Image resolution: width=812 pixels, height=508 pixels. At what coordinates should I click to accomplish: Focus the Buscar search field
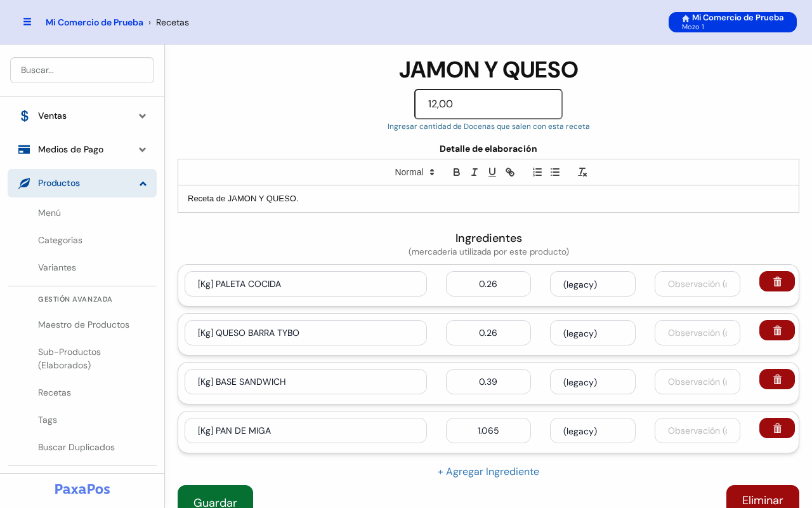tap(82, 70)
